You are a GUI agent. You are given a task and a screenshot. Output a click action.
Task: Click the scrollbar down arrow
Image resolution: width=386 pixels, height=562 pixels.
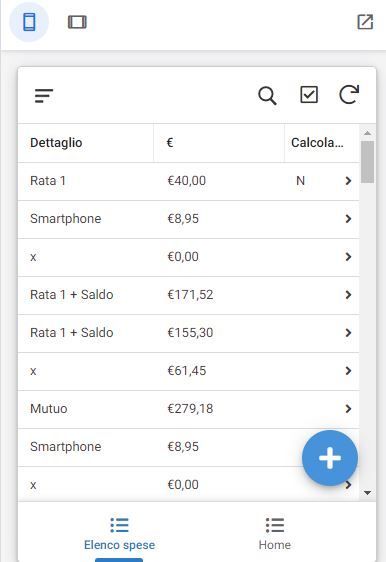(367, 493)
